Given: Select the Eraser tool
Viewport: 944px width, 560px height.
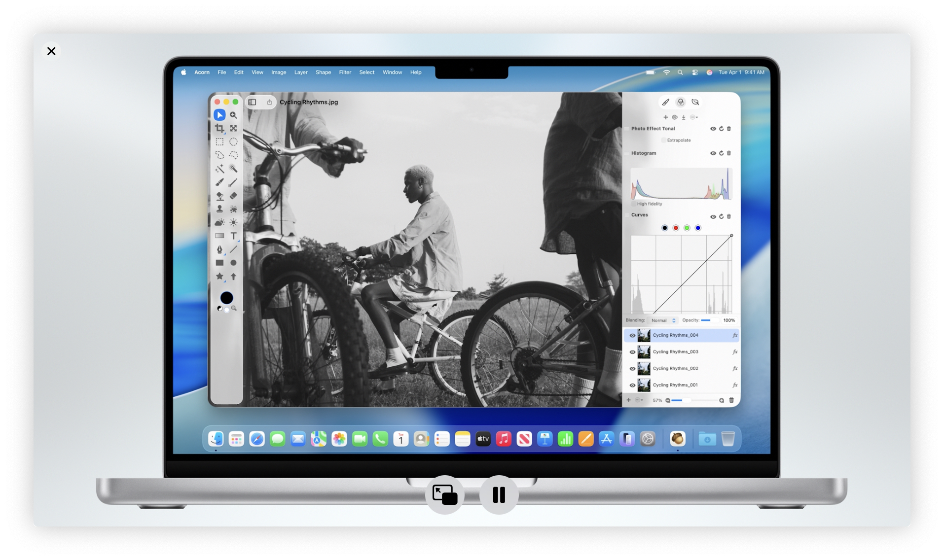Looking at the screenshot, I should [233, 196].
